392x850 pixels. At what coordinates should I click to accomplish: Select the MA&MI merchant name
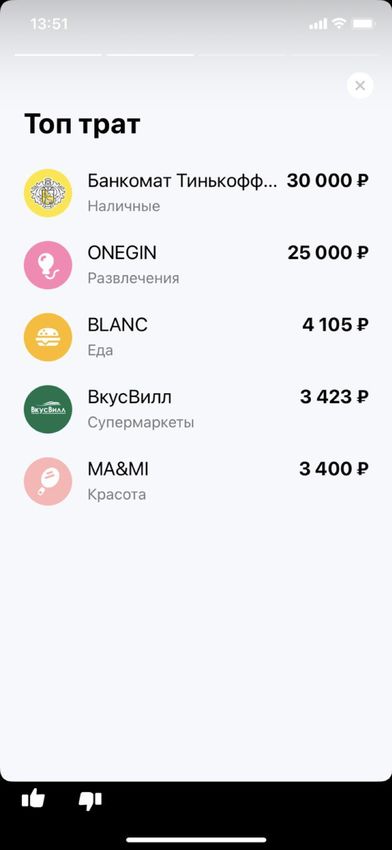pos(118,469)
